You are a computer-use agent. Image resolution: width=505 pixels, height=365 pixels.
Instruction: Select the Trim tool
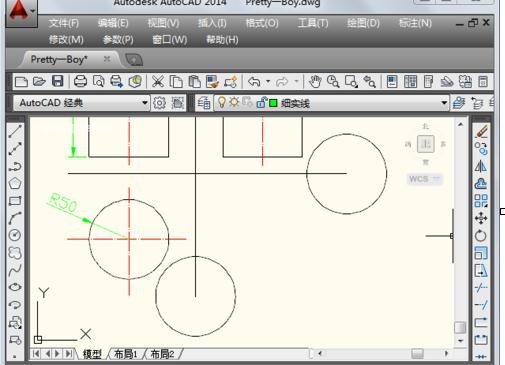(481, 288)
